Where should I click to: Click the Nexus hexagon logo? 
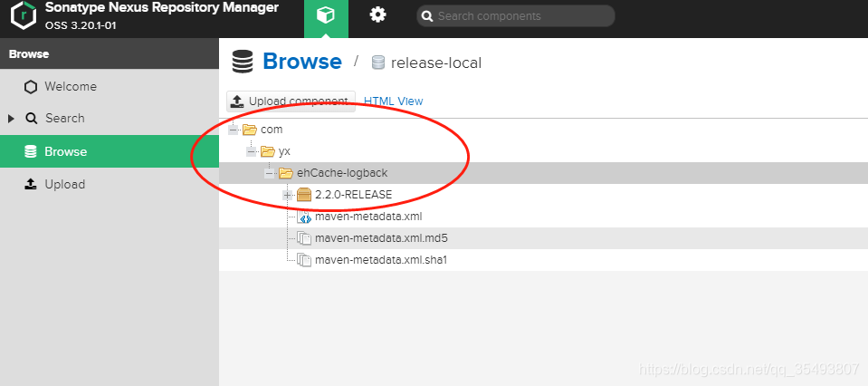pyautogui.click(x=24, y=15)
